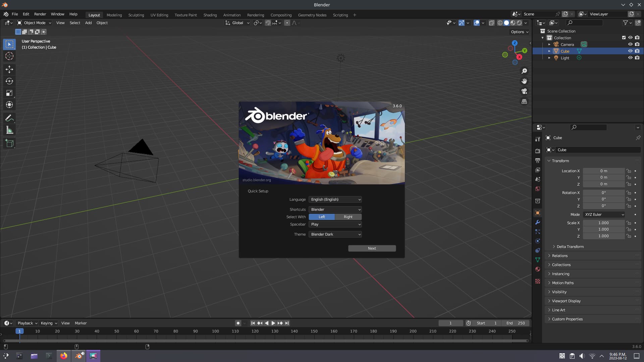Viewport: 644px width, 362px height.
Task: Uncheck the Collection exclude checkbox
Action: (624, 38)
